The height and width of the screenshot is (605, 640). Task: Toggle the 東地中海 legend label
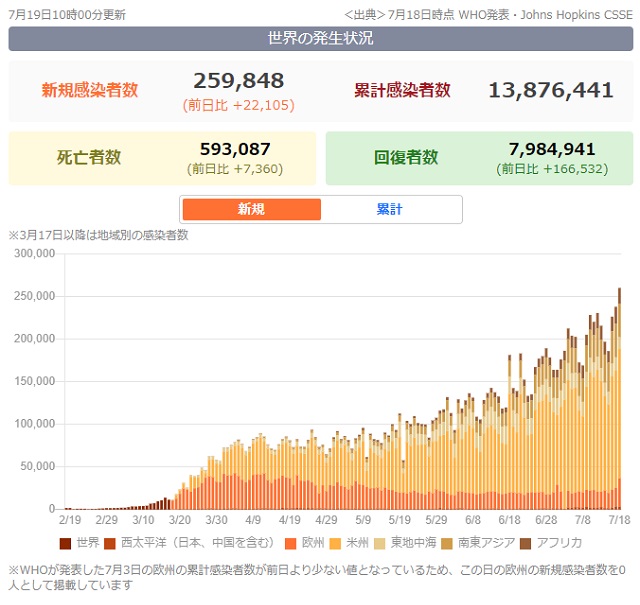point(413,543)
